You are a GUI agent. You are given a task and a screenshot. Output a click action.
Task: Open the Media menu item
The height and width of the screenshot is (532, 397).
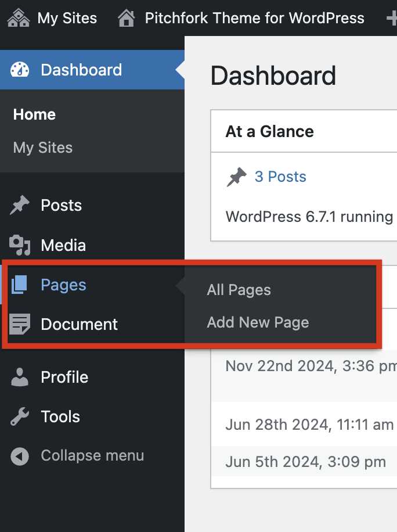(63, 245)
